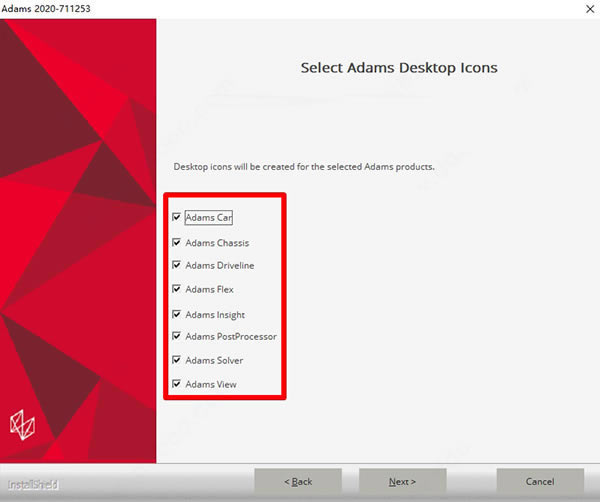Click the "Select Adams Desktop Icons" heading

(399, 68)
